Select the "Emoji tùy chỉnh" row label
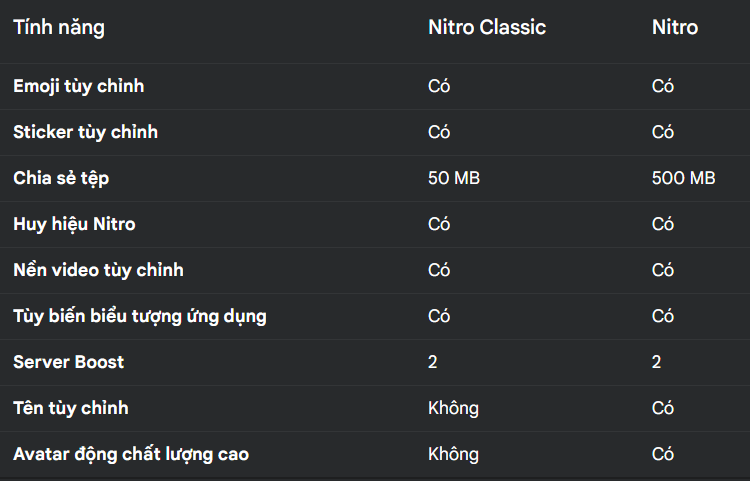This screenshot has height=481, width=750. (x=78, y=86)
